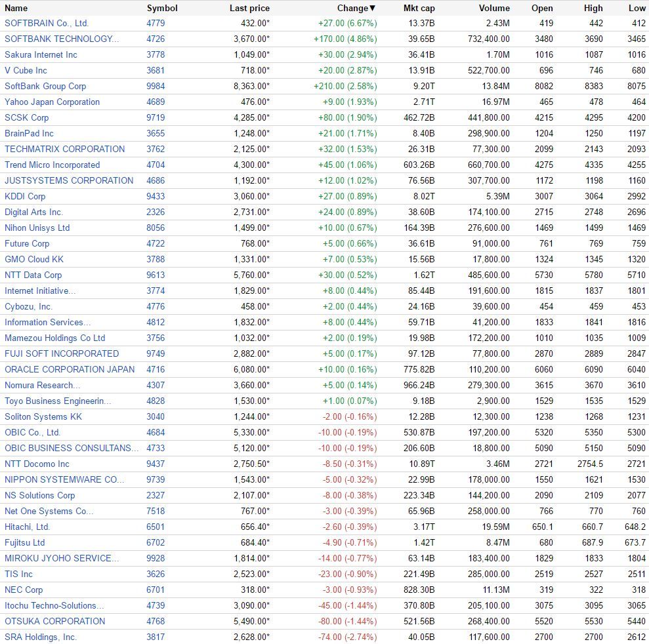Select the change value +27.00 (6.67%)
649x644 pixels.
point(348,23)
